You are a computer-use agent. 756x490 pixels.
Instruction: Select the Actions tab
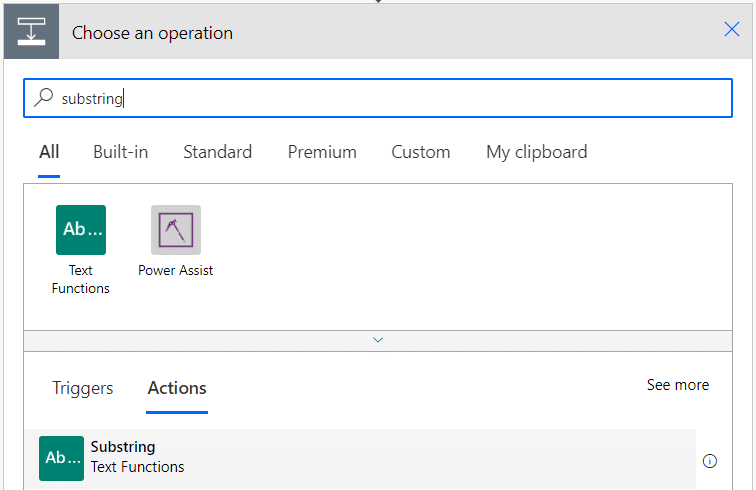[177, 388]
